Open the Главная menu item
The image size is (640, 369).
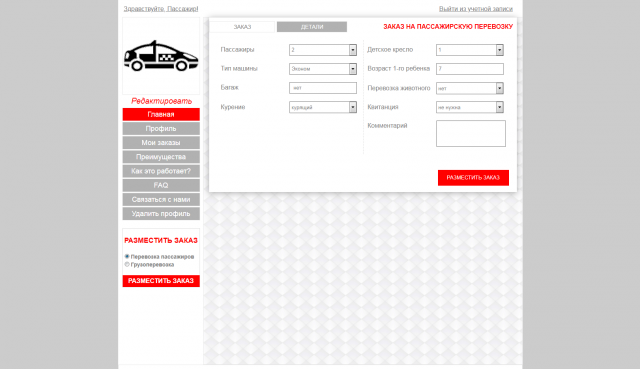161,114
